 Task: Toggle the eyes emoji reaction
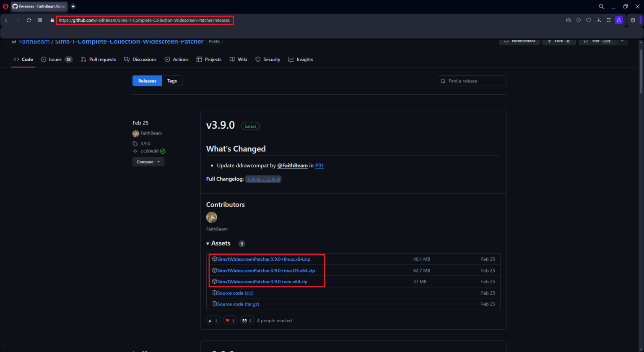tap(247, 321)
